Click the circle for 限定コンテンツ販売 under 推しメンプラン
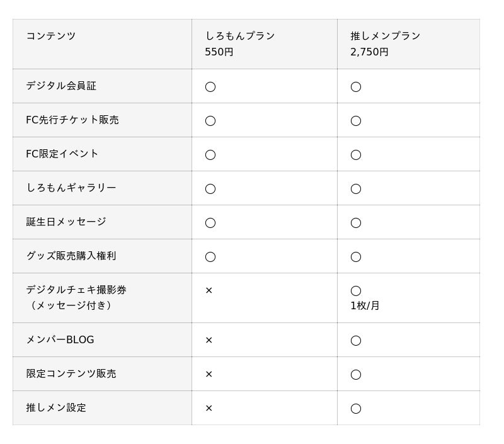The width and height of the screenshot is (504, 444). click(x=356, y=375)
